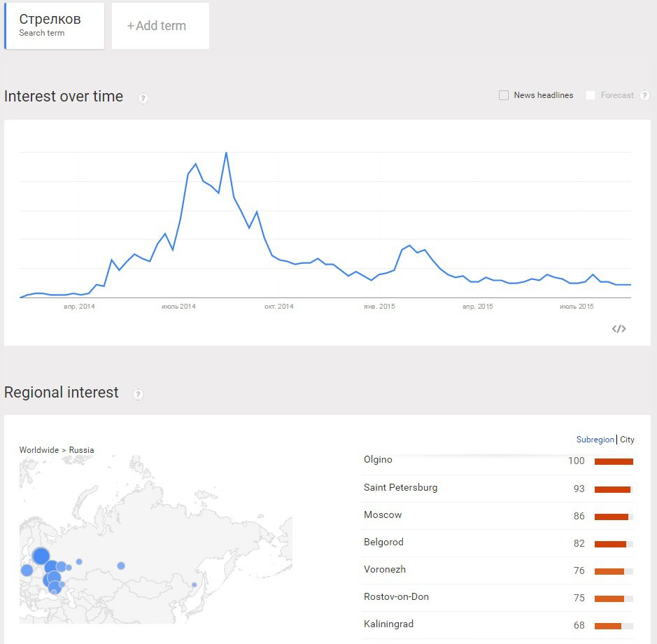Select Rostov-on-Don from the city list

click(396, 596)
